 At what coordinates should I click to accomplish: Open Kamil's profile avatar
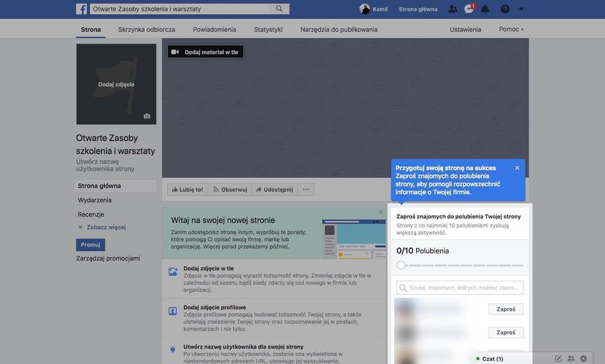[x=365, y=9]
